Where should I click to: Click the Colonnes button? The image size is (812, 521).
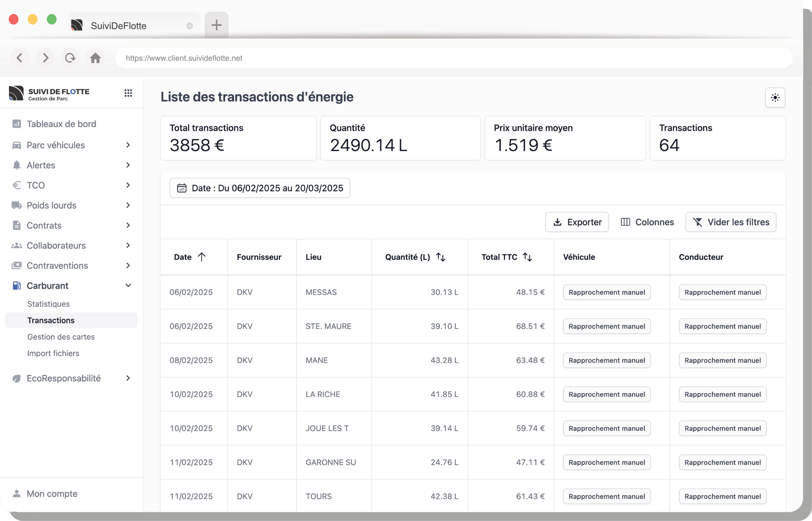647,222
